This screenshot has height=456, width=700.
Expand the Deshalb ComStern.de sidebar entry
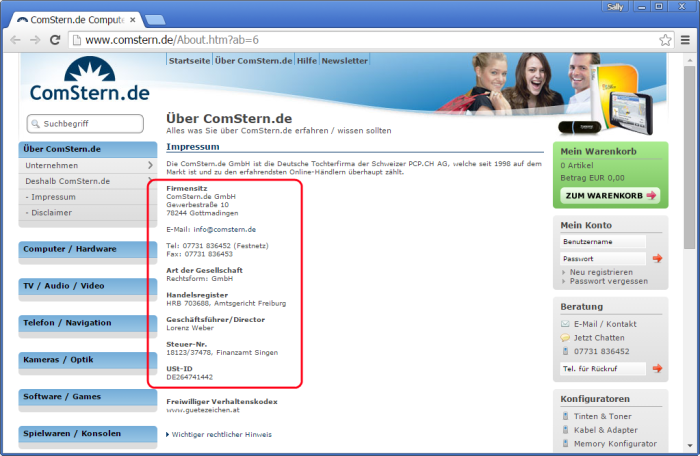coord(150,181)
